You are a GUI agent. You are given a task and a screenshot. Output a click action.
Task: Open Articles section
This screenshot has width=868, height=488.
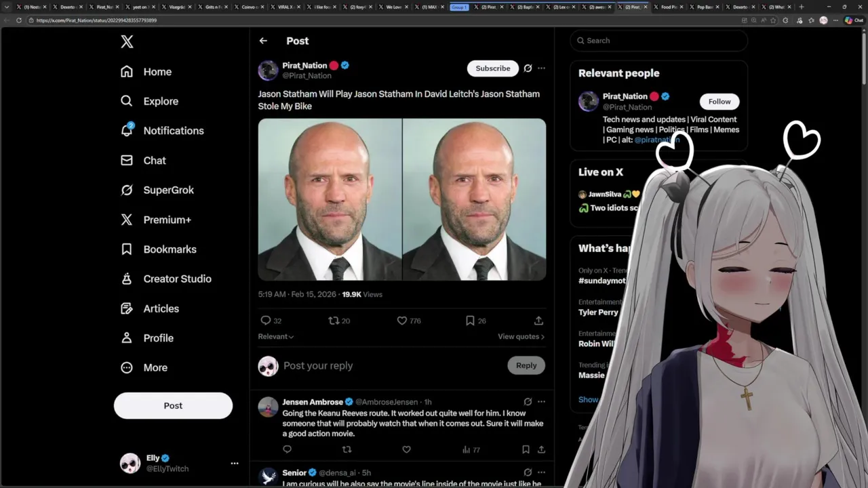pos(149,308)
